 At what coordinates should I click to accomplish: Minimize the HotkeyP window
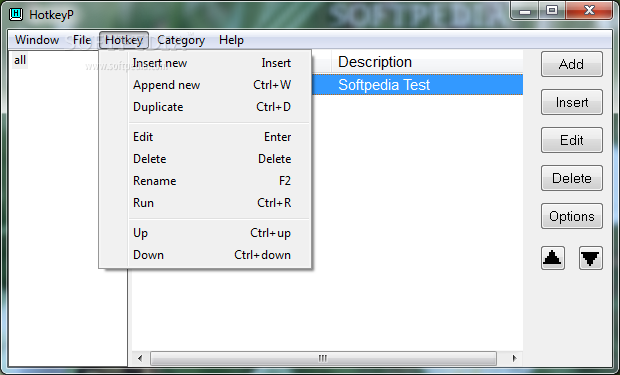click(525, 10)
